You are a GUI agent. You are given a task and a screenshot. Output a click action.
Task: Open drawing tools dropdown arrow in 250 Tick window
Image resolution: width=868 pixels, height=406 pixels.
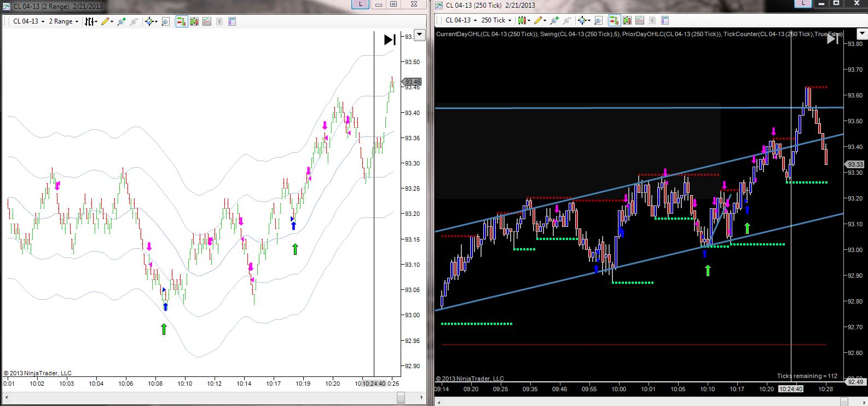pyautogui.click(x=545, y=21)
